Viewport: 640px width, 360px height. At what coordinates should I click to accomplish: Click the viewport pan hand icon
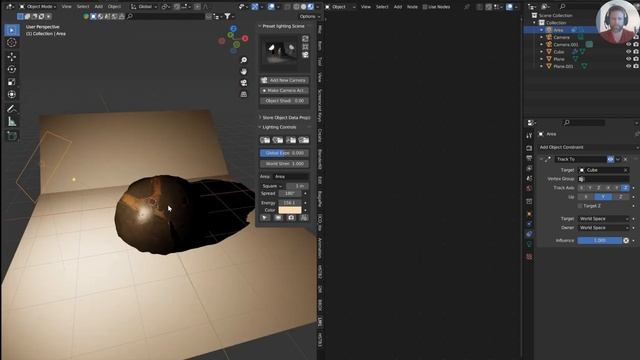pyautogui.click(x=244, y=71)
